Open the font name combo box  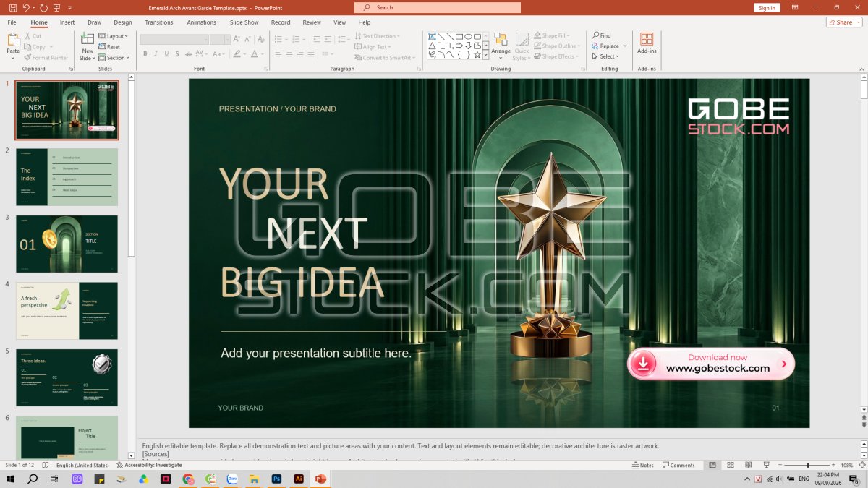[x=174, y=39]
